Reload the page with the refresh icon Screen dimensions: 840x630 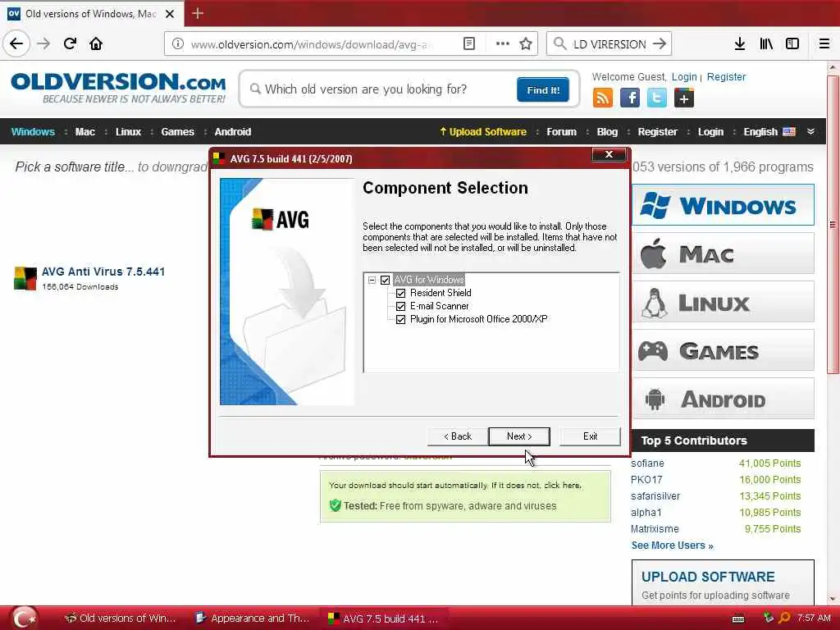(70, 44)
